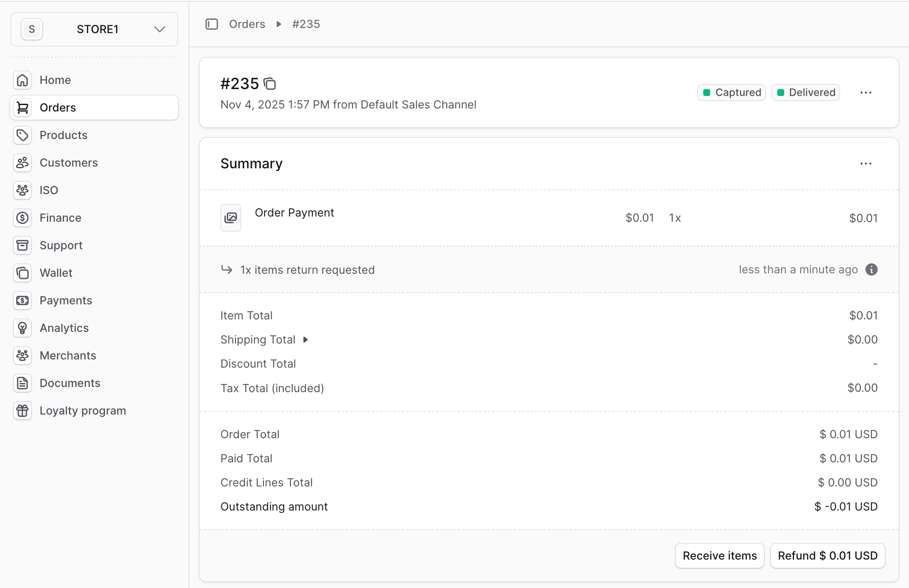The height and width of the screenshot is (588, 909).
Task: Open the STORE1 store switcher dropdown
Action: click(x=159, y=29)
